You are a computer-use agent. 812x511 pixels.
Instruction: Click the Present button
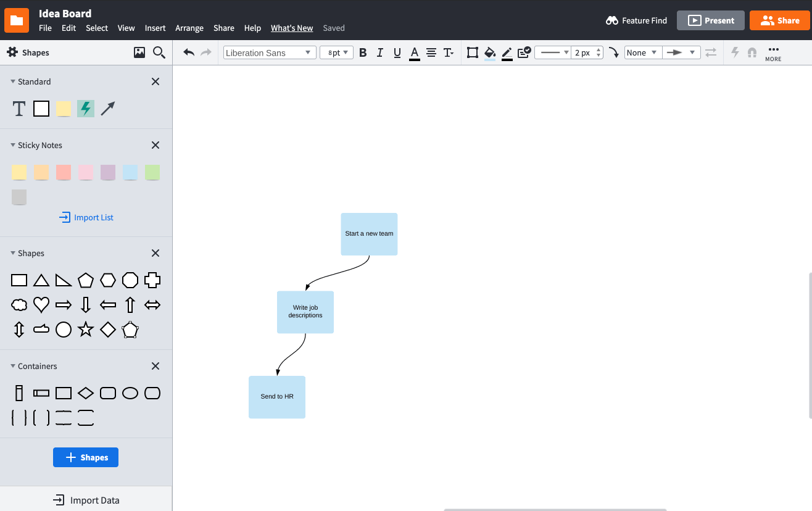click(711, 20)
